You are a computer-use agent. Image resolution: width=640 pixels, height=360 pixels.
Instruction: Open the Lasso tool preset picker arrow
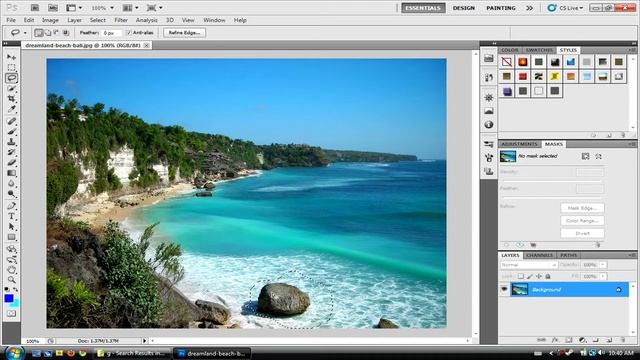click(25, 33)
